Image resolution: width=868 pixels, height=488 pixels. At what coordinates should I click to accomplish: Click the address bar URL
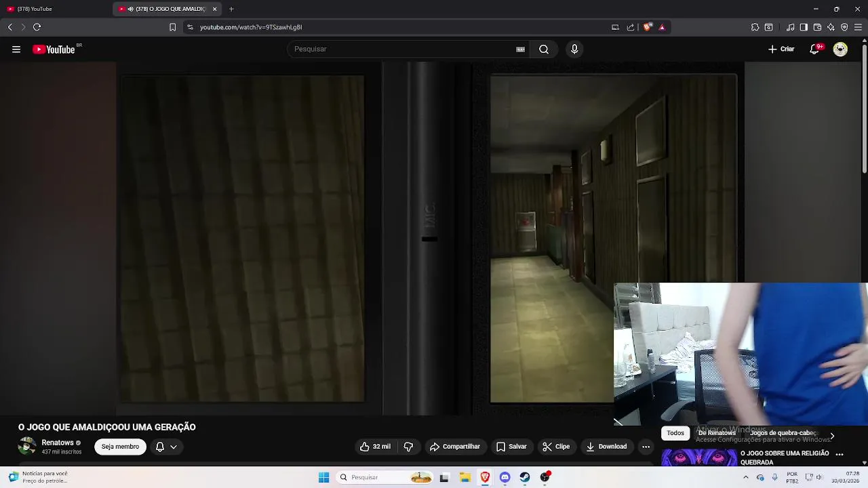(x=251, y=27)
